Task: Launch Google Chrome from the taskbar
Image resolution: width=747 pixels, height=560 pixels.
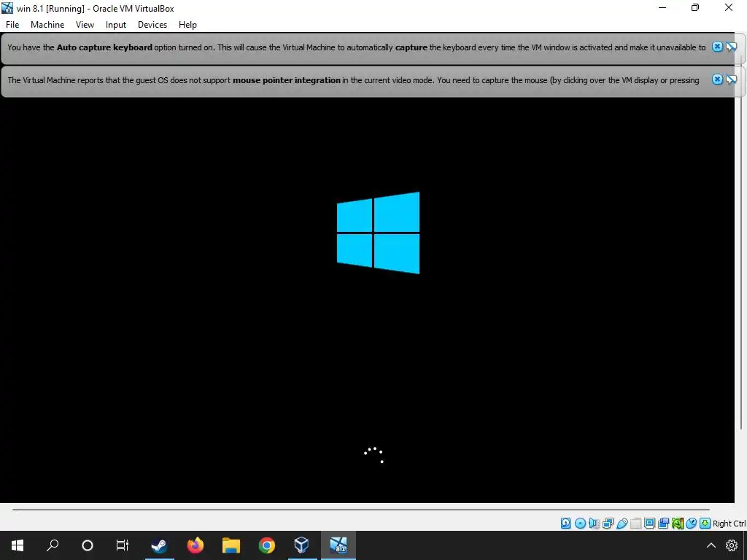Action: [267, 545]
